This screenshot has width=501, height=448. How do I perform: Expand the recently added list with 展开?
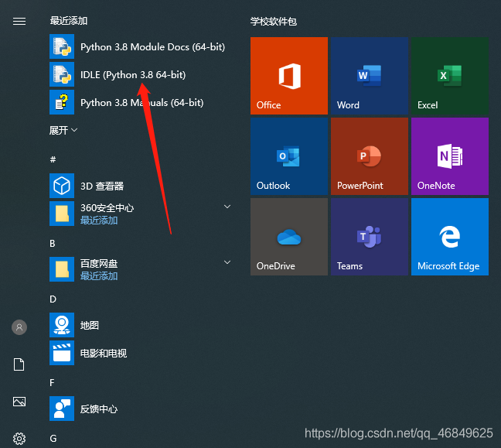tap(63, 130)
